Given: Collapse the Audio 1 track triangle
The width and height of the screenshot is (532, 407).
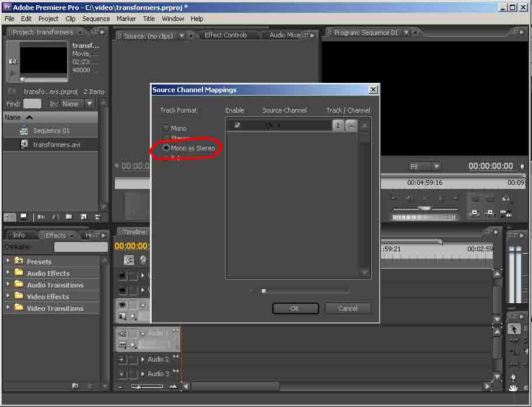Looking at the screenshot, I should (x=142, y=334).
